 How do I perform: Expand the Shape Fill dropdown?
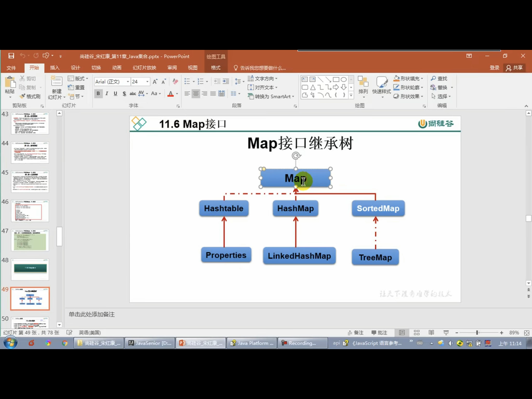(x=422, y=78)
